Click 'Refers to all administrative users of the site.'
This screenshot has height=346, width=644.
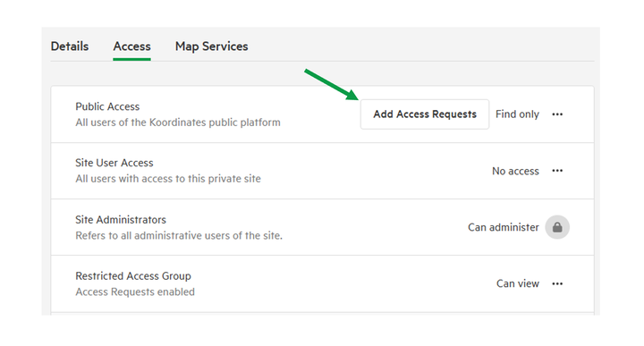click(x=179, y=236)
